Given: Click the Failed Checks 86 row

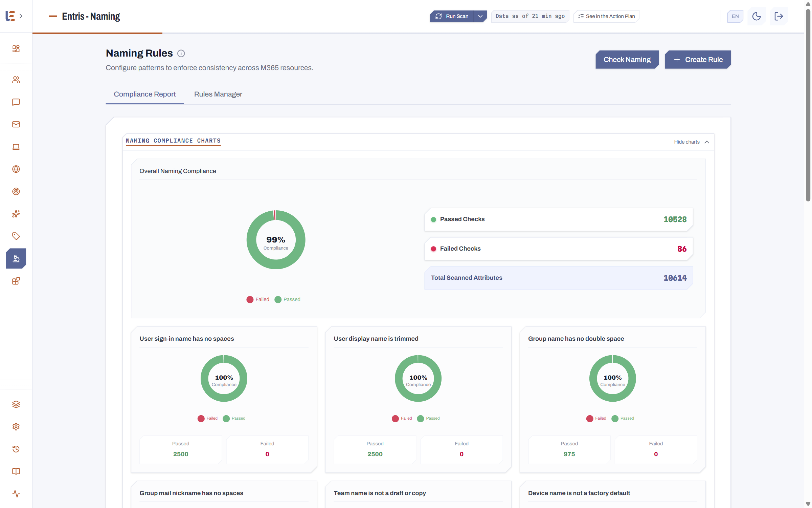Looking at the screenshot, I should point(559,249).
